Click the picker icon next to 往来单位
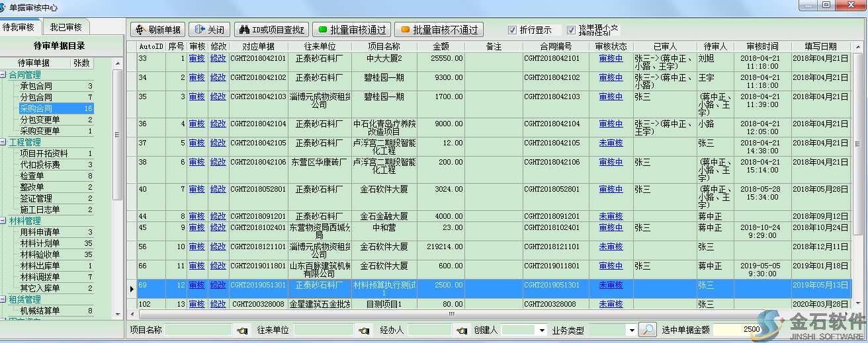 pyautogui.click(x=363, y=330)
